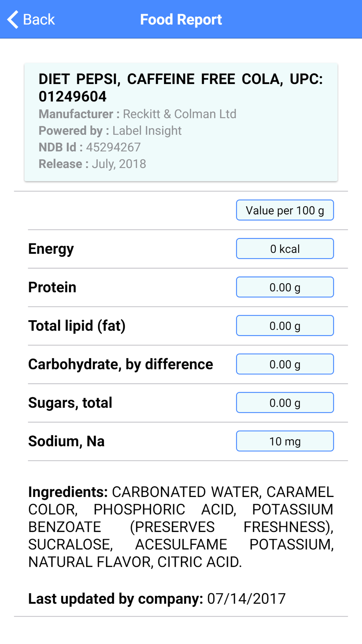Tap the back chevron arrow icon
The width and height of the screenshot is (362, 644).
pos(13,20)
